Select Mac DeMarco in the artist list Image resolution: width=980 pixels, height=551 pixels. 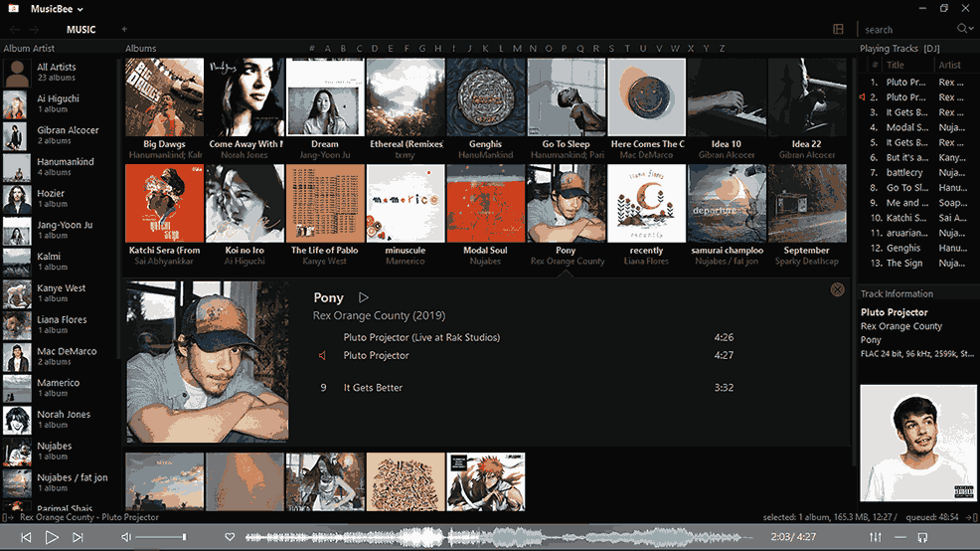click(x=60, y=356)
